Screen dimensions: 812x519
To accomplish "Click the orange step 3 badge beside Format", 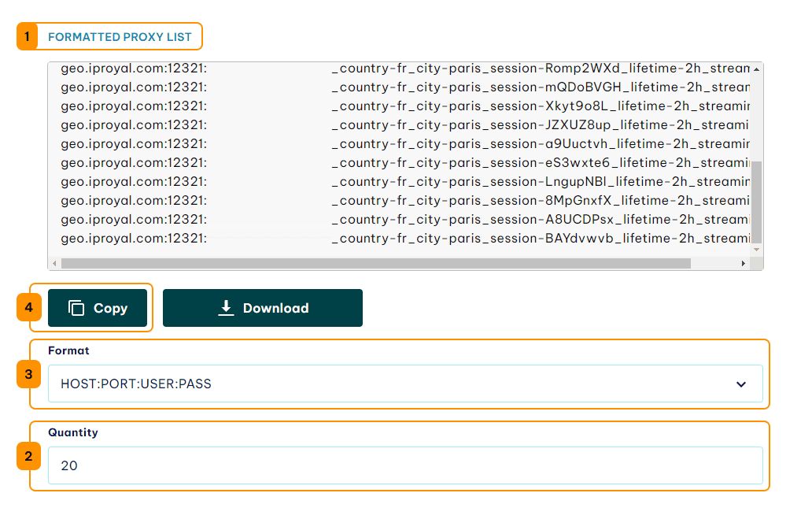I will point(28,374).
